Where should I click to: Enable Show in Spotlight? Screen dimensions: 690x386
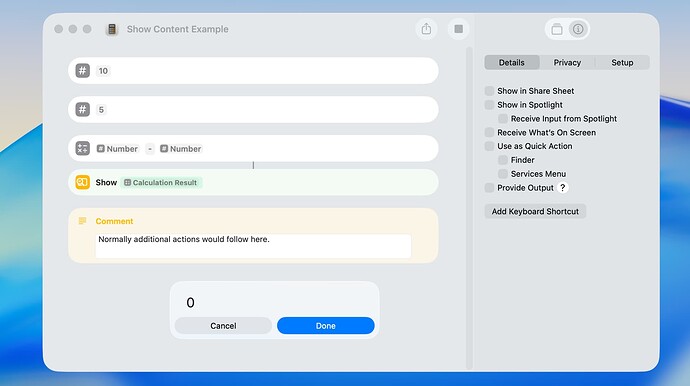[x=489, y=105]
